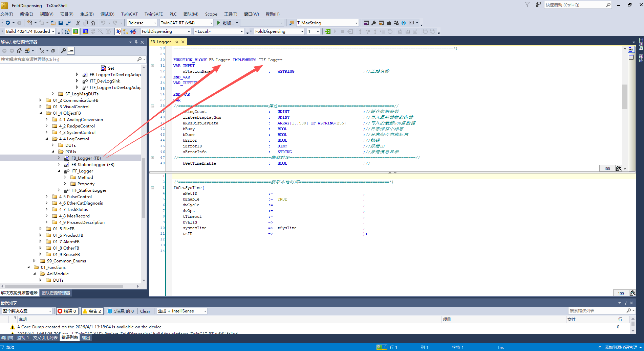Click the Home icon in Solution Explorer
Viewport: 644px width, 351px height.
[19, 51]
